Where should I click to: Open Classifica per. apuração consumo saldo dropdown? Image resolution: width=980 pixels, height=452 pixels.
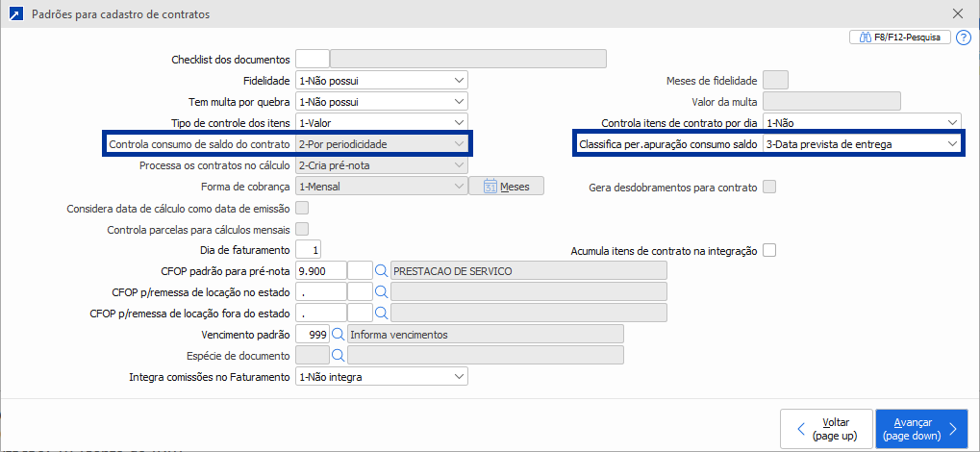[x=862, y=144]
